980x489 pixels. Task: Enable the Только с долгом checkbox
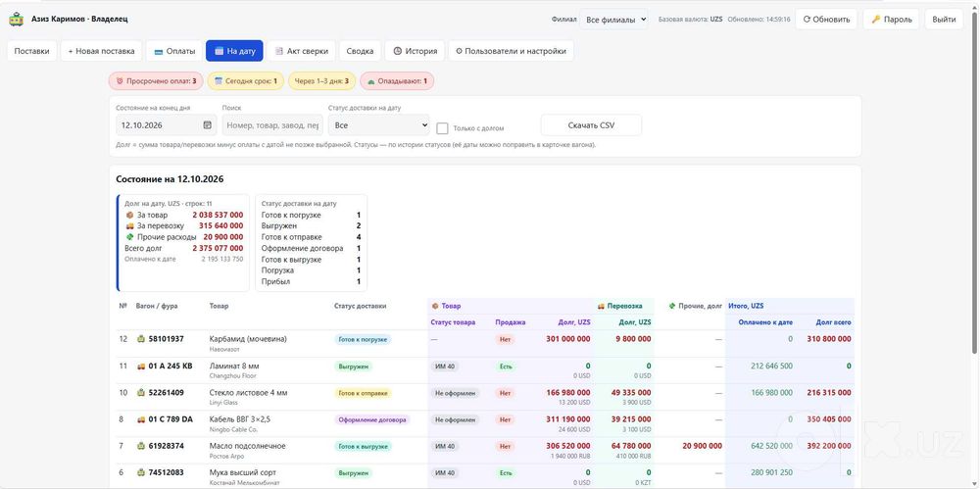point(442,128)
